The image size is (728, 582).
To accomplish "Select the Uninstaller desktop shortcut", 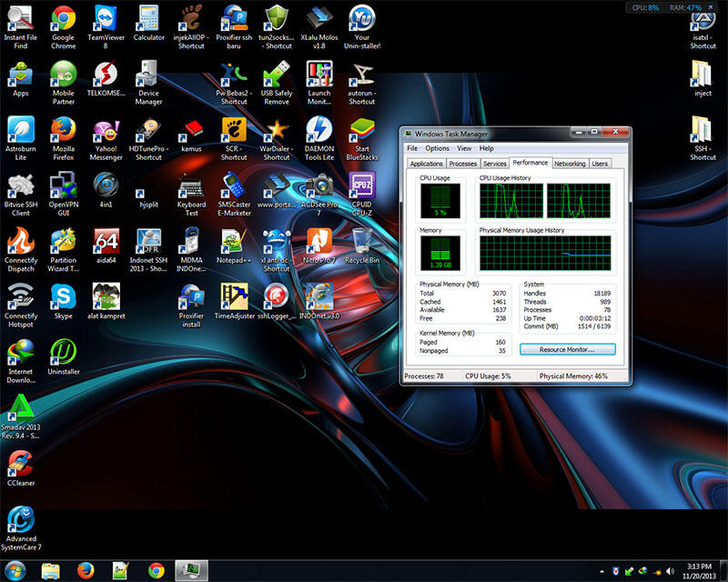I will coord(64,357).
